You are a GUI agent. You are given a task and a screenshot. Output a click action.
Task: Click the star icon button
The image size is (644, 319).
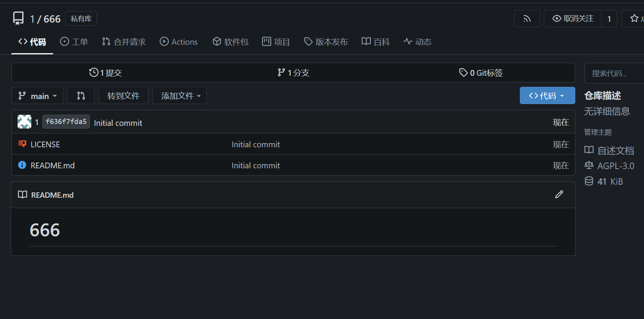click(x=634, y=18)
